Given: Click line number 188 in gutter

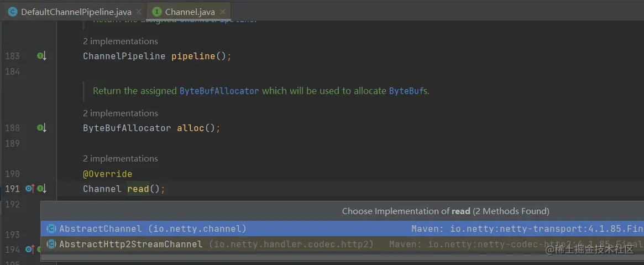Looking at the screenshot, I should click(x=12, y=128).
